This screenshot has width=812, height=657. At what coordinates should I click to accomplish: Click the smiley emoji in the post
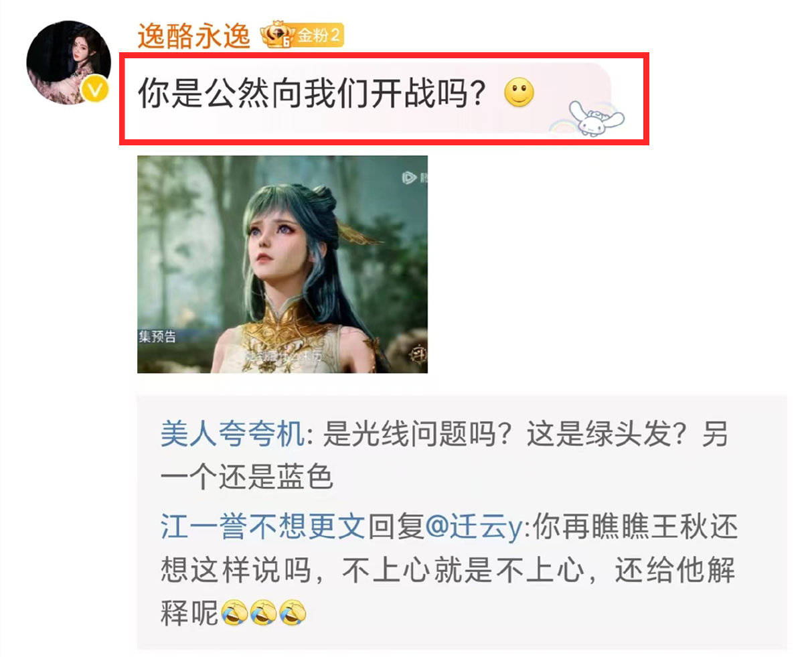point(519,93)
